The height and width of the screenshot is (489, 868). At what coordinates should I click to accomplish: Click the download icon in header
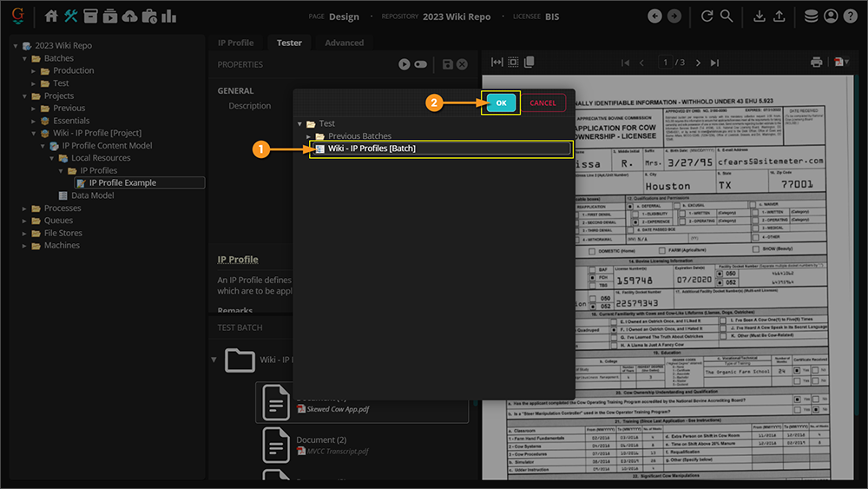tap(759, 16)
